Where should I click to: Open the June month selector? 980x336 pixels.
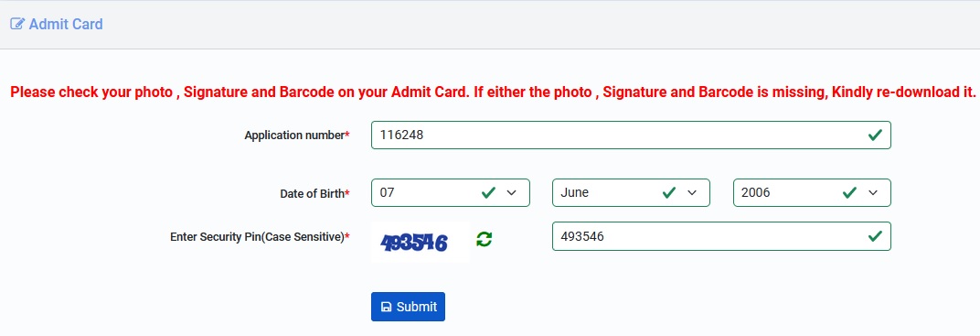631,192
